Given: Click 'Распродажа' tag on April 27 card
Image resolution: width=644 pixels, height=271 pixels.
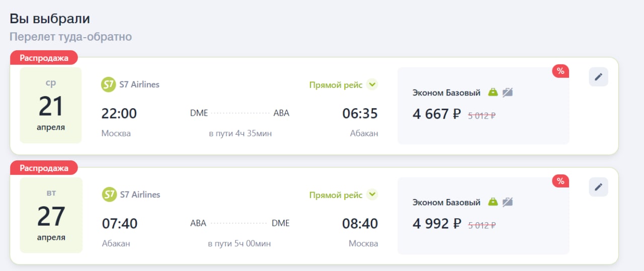Looking at the screenshot, I should 44,168.
